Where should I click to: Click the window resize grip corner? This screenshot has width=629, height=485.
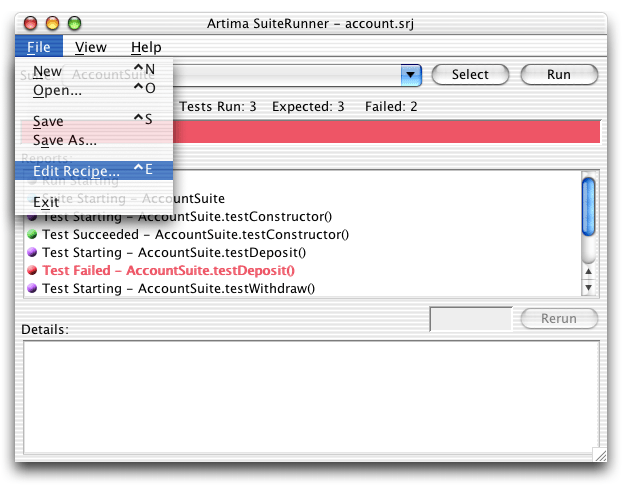click(601, 455)
